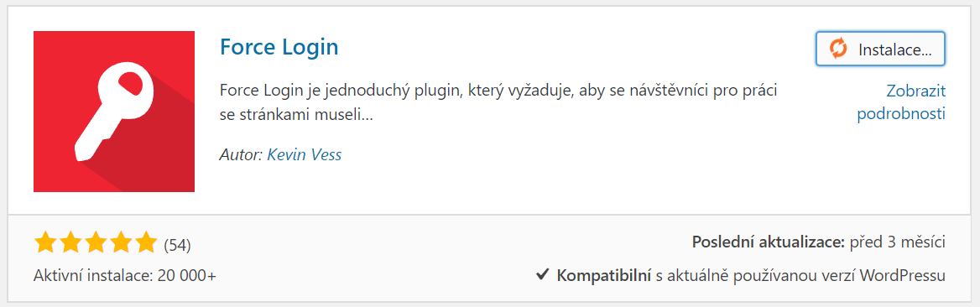Open the Force Login plugin title link
The width and height of the screenshot is (980, 307).
point(279,47)
